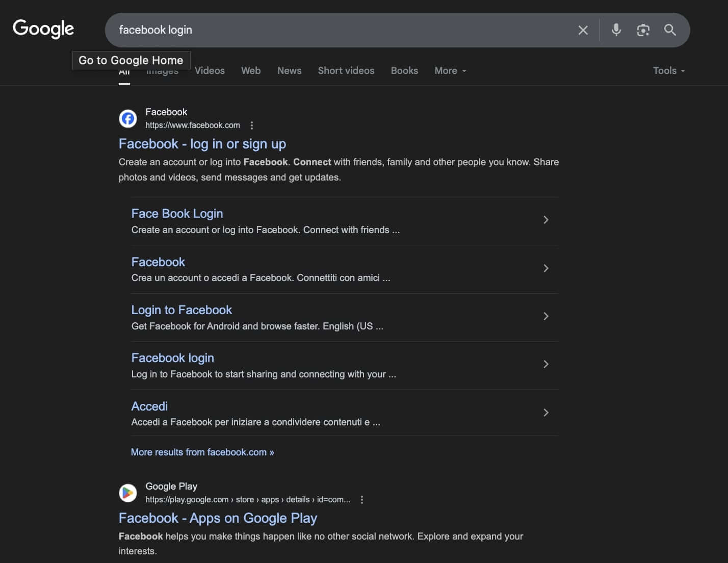Clear the search box with the X icon

pos(583,30)
